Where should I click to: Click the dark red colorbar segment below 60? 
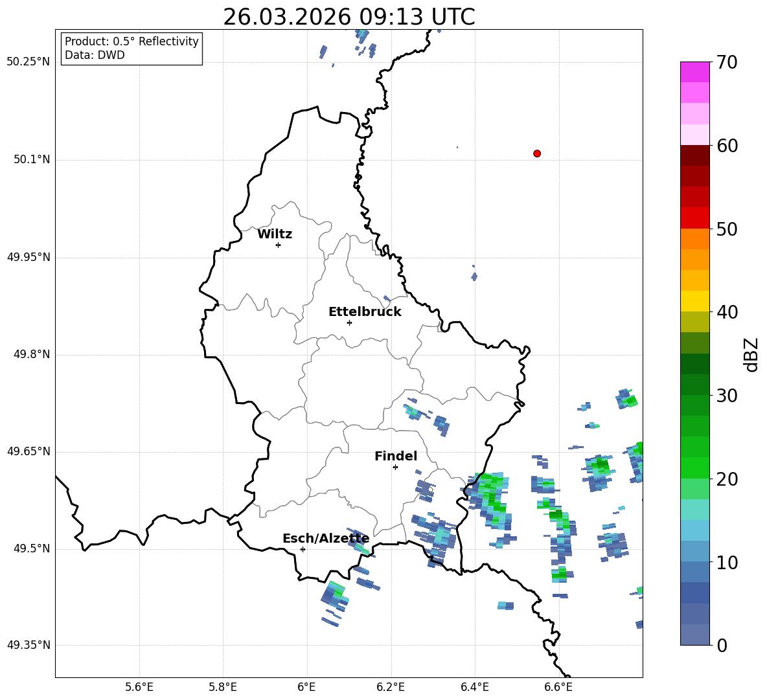[695, 155]
